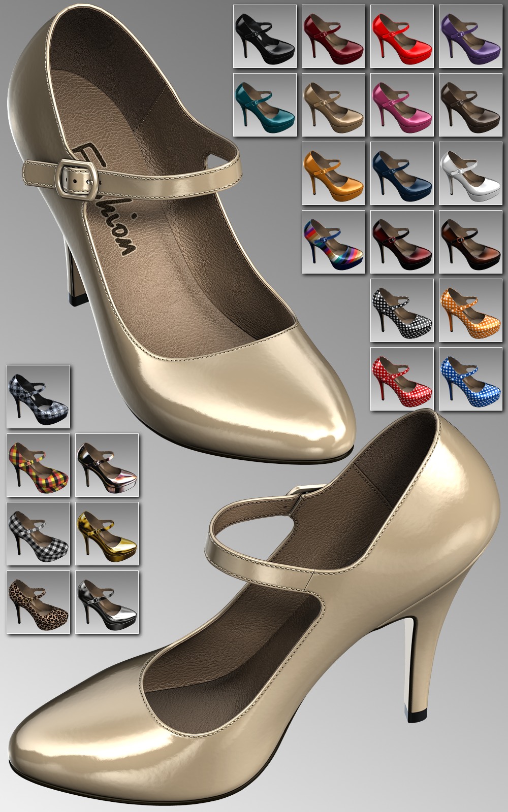Screen dimensions: 508x812
Task: Select the bronze metallic shoe thumbnail
Action: [107, 465]
